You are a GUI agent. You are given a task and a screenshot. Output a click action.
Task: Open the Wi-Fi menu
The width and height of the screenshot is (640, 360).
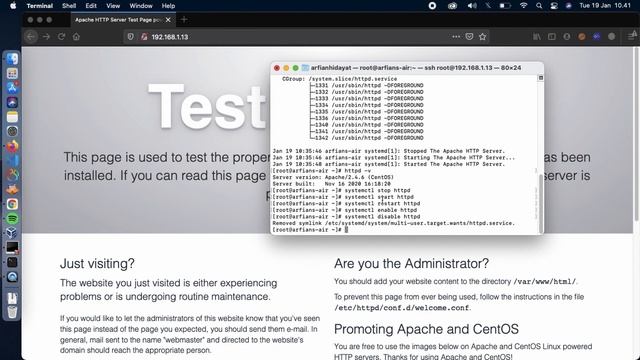point(524,6)
